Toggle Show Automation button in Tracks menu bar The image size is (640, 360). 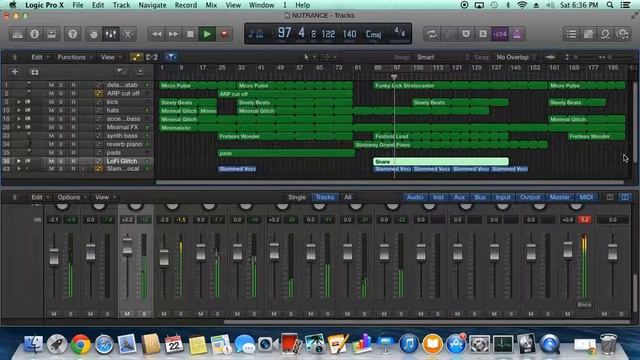coord(136,57)
